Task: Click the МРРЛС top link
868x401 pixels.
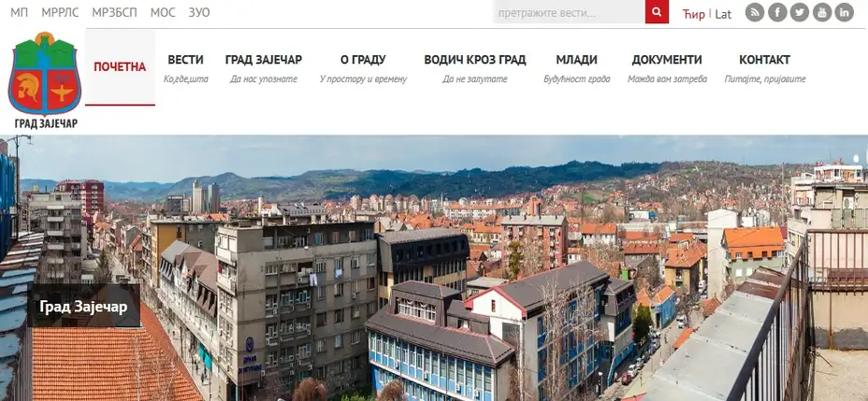Action: click(61, 13)
